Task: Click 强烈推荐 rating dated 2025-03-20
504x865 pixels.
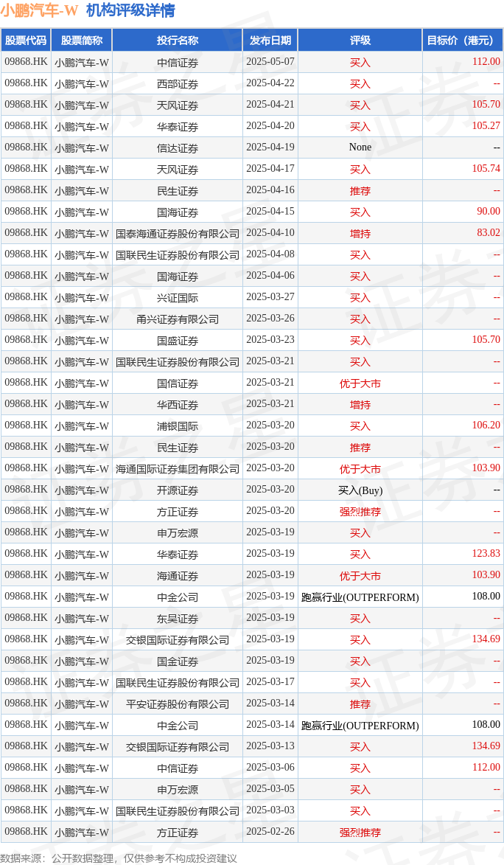Action: [360, 511]
